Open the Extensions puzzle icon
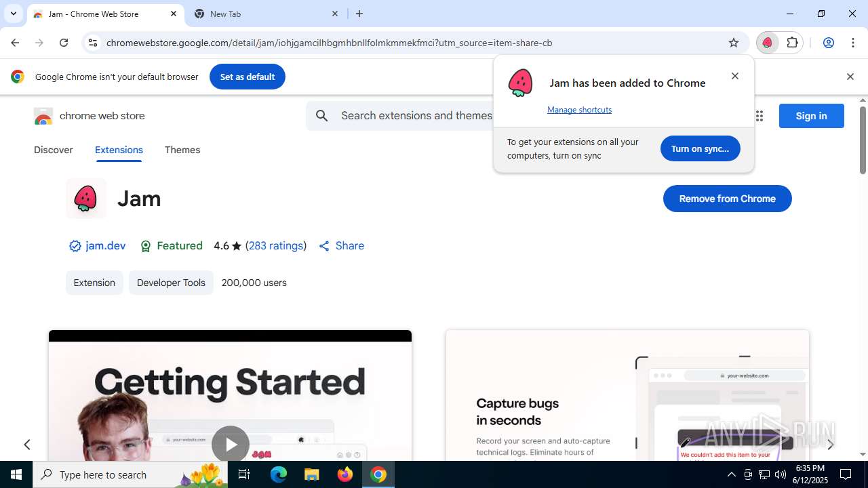Viewport: 868px width, 488px height. 792,43
